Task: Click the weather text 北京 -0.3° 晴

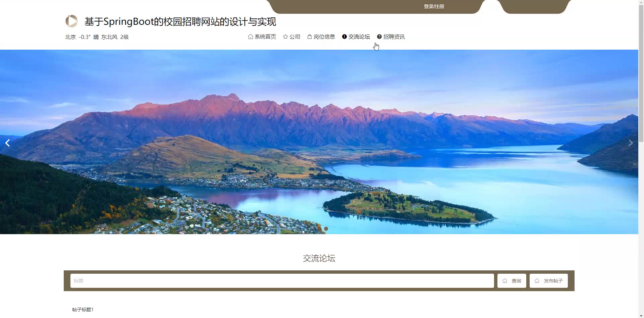Action: point(82,37)
